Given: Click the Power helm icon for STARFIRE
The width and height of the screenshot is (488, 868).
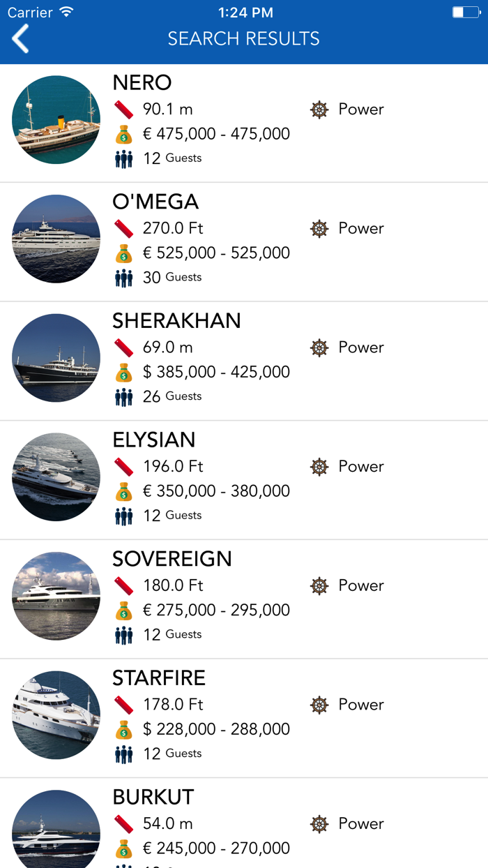Looking at the screenshot, I should click(319, 705).
